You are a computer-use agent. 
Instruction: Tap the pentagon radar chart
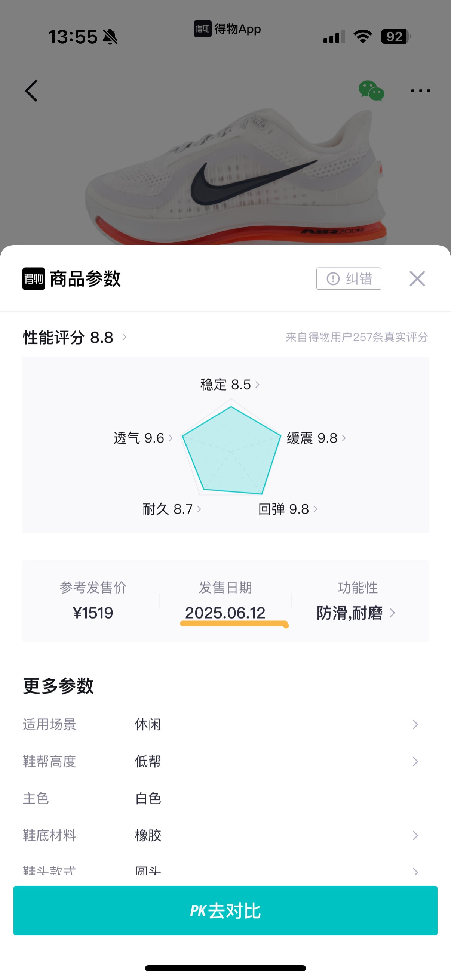[231, 452]
